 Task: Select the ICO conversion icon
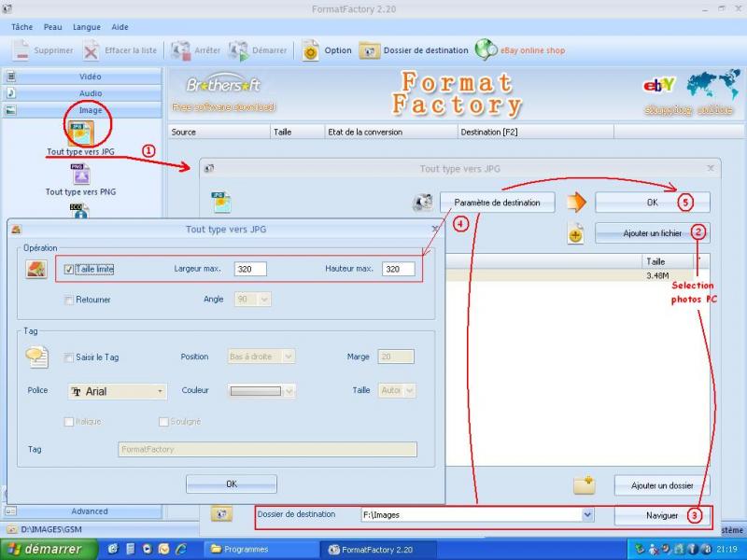click(79, 211)
